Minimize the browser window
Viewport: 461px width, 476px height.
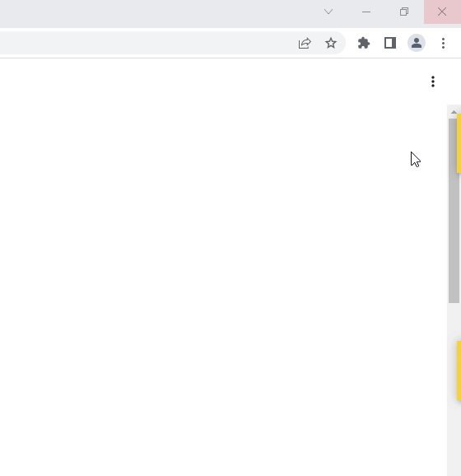366,12
